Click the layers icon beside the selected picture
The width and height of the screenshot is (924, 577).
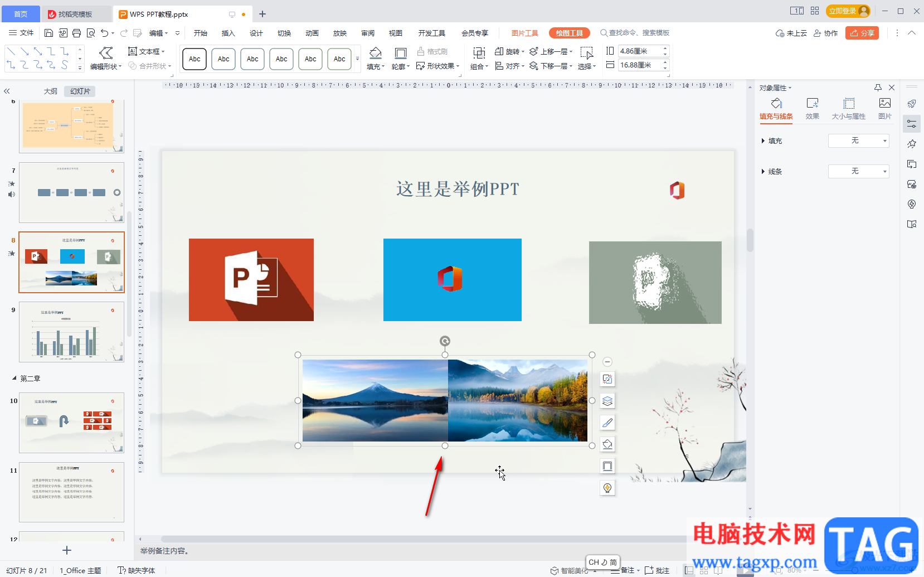pos(607,401)
